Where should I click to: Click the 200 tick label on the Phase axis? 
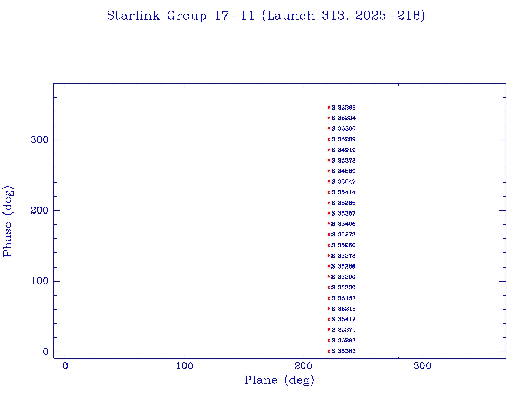pyautogui.click(x=40, y=210)
